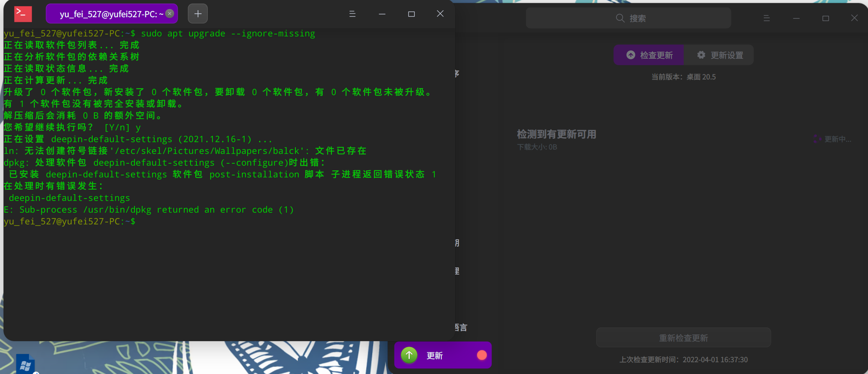Click the E: Sub-process /usr/bin/dpkg error line
The image size is (868, 374).
[149, 210]
